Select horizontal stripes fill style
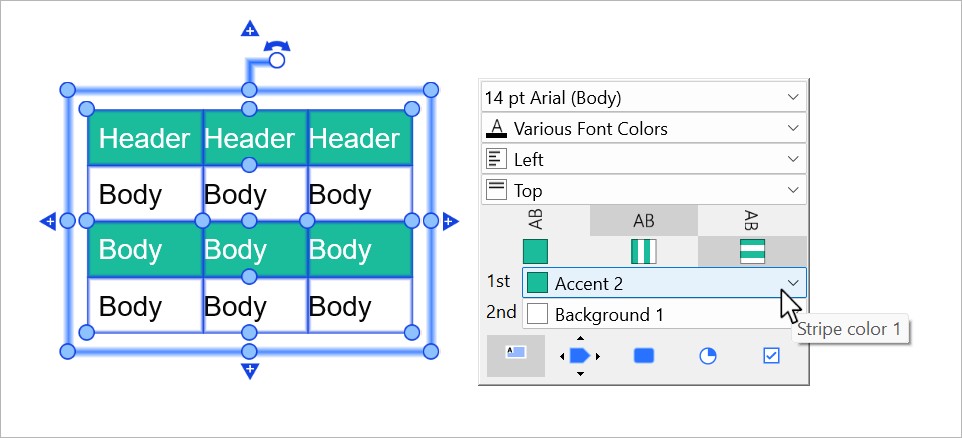The width and height of the screenshot is (962, 438). pos(752,251)
